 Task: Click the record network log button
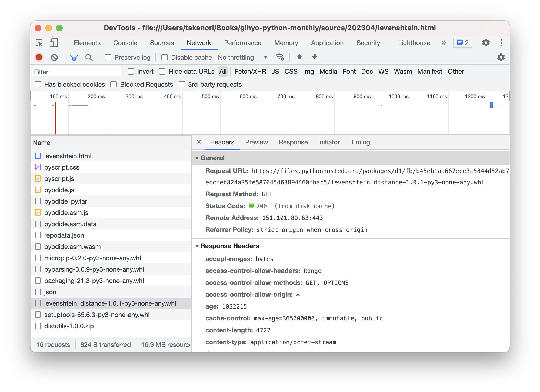39,57
